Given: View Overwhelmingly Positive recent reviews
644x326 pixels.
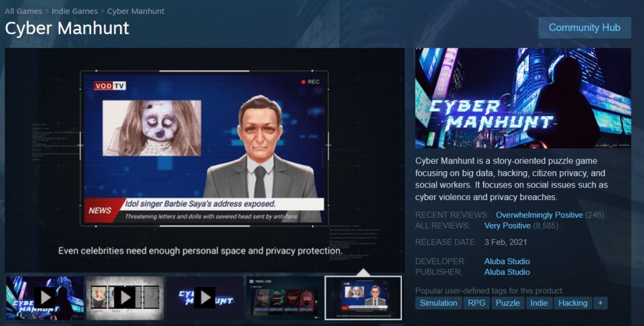Looking at the screenshot, I should [539, 215].
